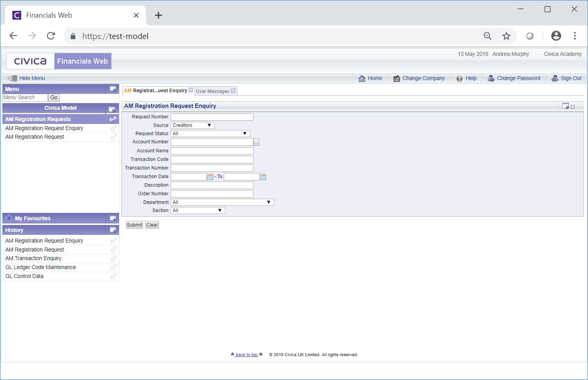588x380 pixels.
Task: Bookmark this page with the star icon
Action: coord(506,36)
